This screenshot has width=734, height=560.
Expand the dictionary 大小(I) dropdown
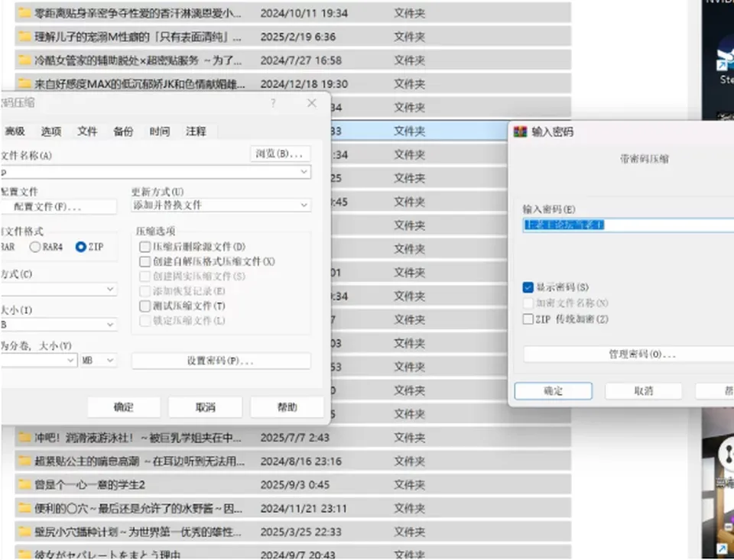click(110, 324)
